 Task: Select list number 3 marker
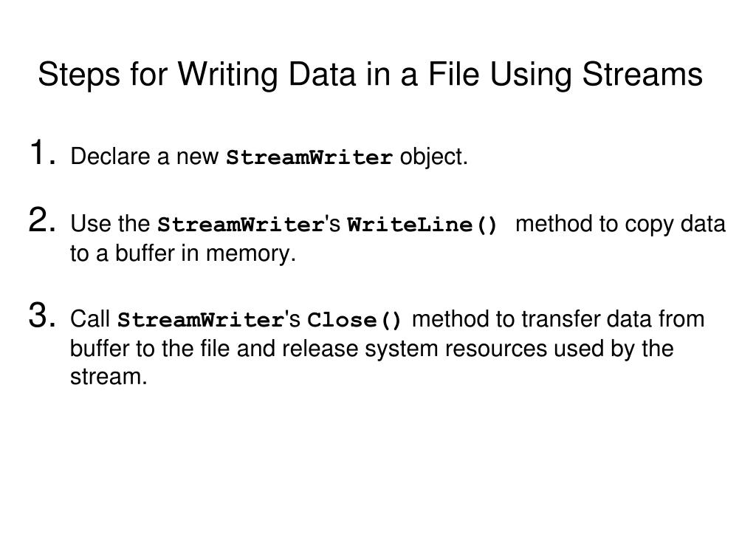coord(42,315)
